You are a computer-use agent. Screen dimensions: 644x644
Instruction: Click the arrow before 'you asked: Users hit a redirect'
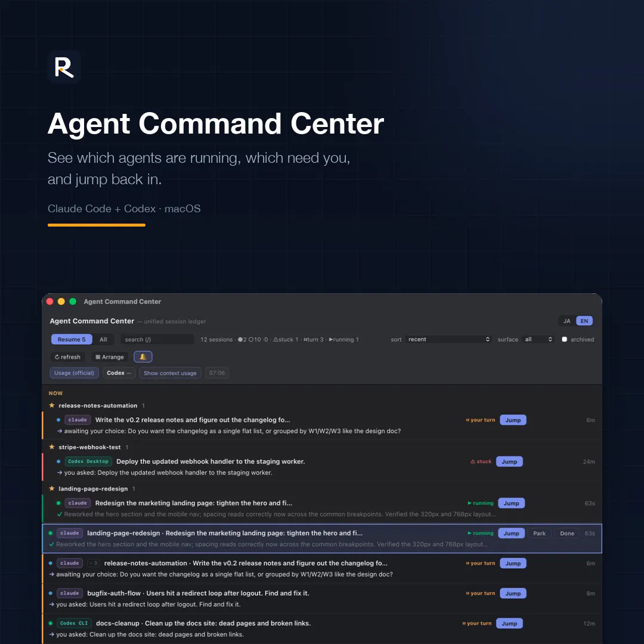coord(52,604)
